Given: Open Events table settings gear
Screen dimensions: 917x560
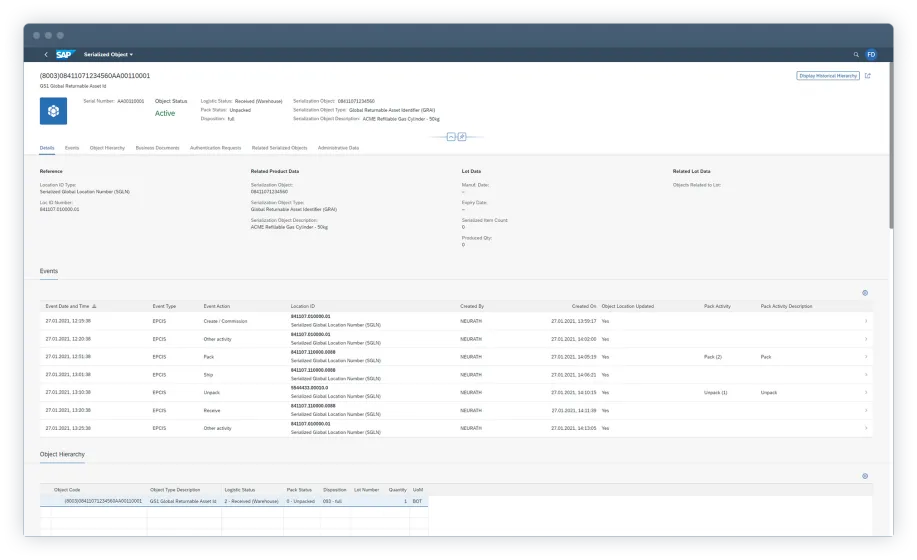Looking at the screenshot, I should click(x=864, y=293).
